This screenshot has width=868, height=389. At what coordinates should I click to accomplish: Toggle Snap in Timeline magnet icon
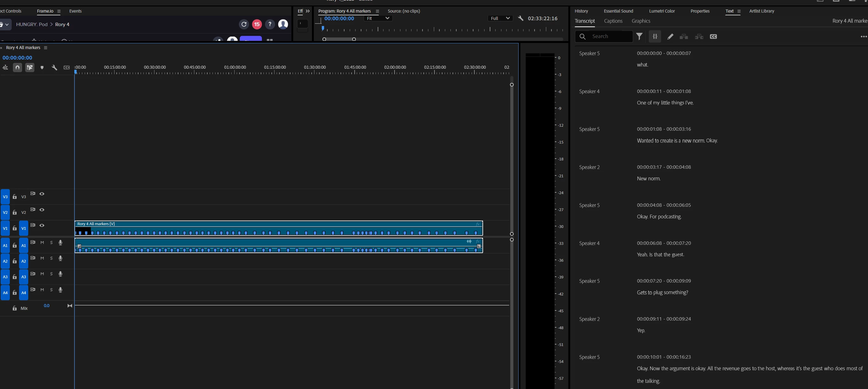pyautogui.click(x=18, y=68)
